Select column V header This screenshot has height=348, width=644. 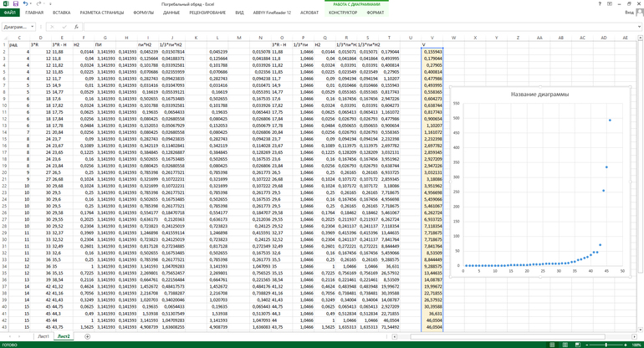point(432,38)
